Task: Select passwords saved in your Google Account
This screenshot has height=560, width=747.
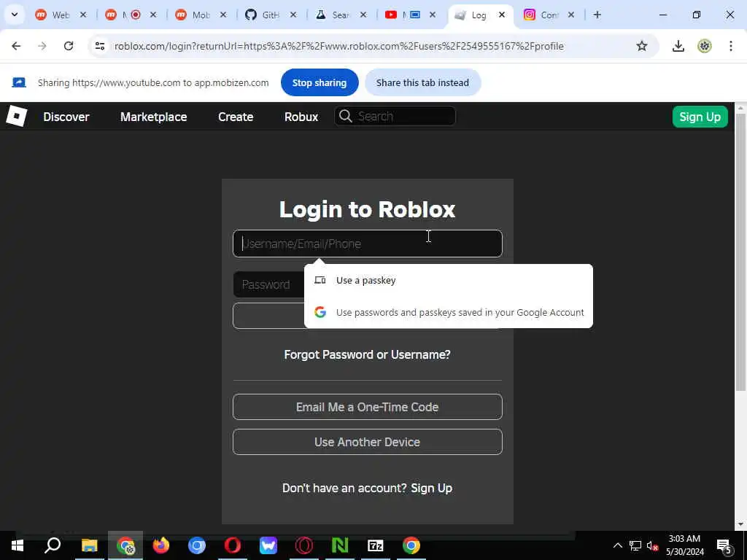Action: point(449,312)
